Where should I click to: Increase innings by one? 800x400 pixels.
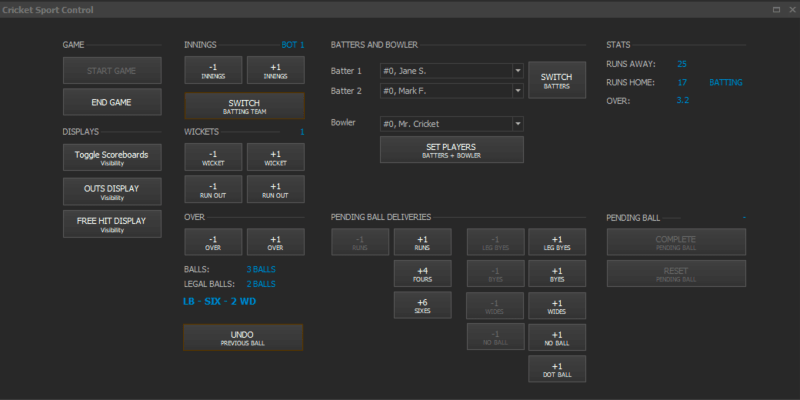(275, 70)
